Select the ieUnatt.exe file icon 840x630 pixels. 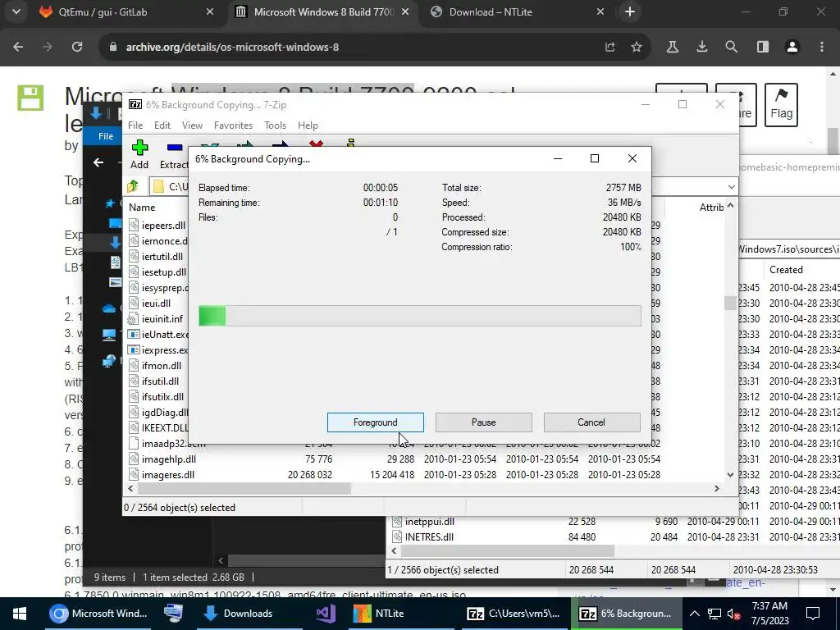point(134,335)
